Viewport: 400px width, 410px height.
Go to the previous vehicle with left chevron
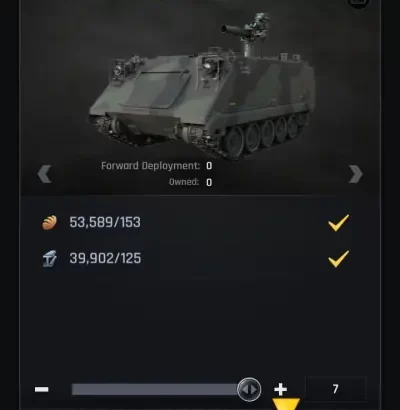[x=44, y=174]
